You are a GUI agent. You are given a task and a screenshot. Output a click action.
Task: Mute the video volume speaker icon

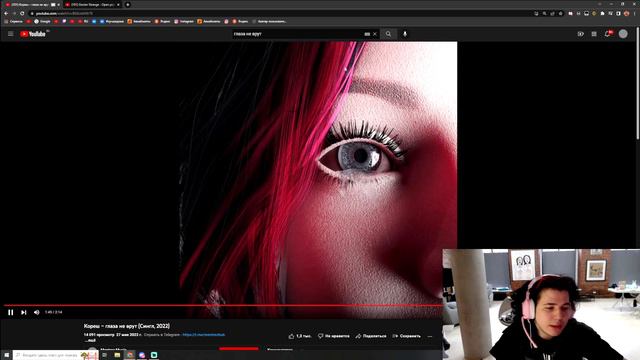pos(37,312)
